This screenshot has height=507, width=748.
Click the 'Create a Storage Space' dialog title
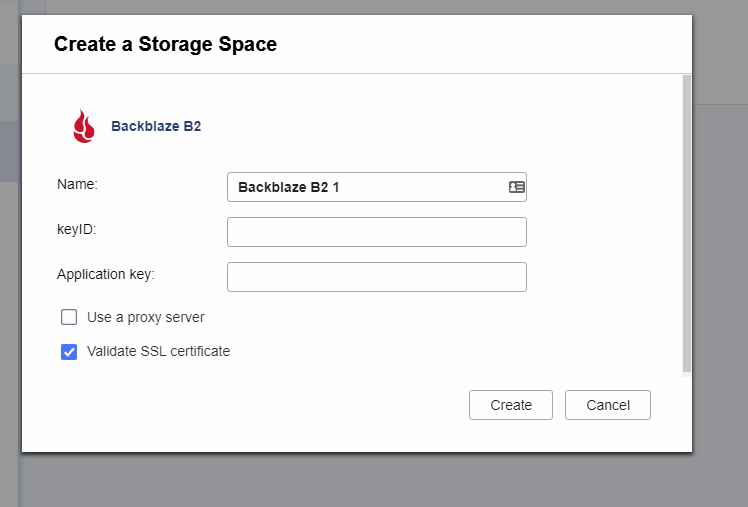tap(166, 44)
